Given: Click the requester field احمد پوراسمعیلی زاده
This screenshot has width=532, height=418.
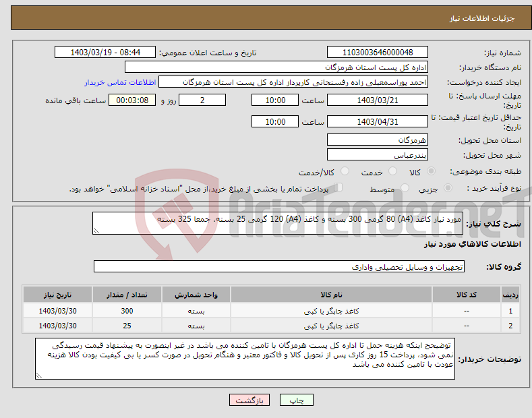Looking at the screenshot, I should click(x=293, y=82).
